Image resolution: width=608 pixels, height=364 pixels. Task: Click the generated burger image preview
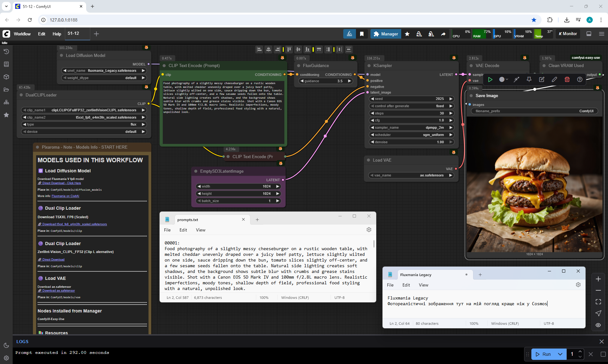(x=534, y=184)
